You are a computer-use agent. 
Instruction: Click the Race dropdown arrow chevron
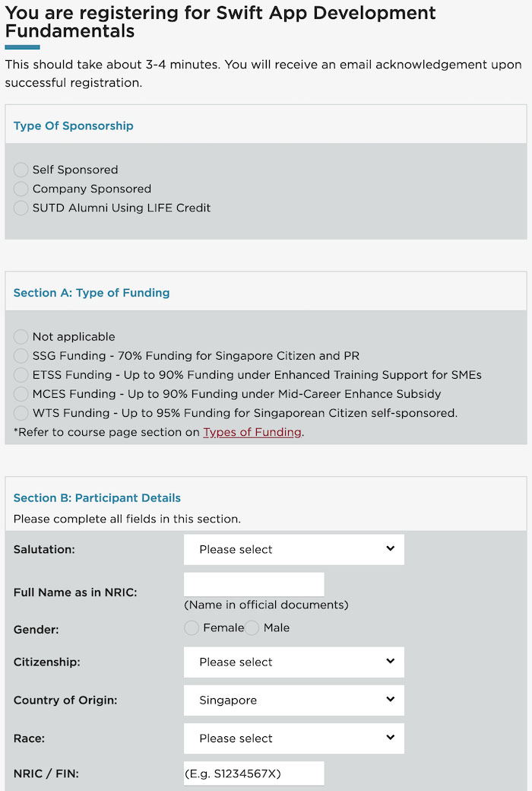(390, 737)
